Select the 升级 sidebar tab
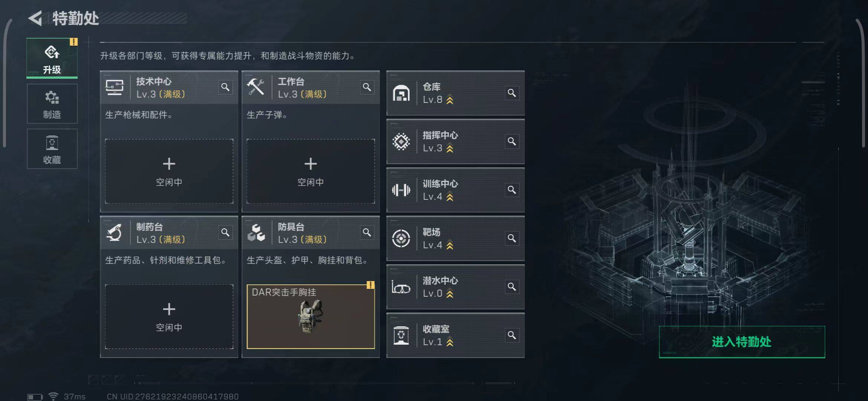 point(52,58)
